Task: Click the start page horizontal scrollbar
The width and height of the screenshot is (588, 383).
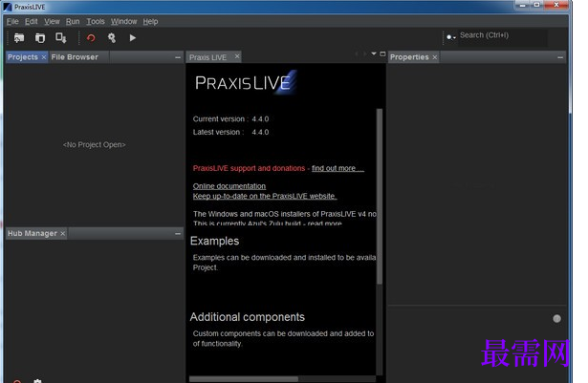Action: (x=244, y=379)
